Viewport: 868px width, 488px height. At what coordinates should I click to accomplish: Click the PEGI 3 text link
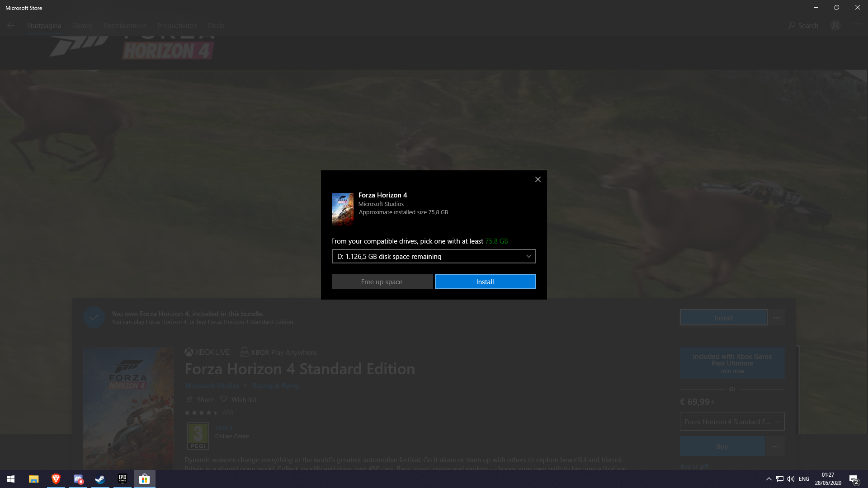tap(223, 427)
